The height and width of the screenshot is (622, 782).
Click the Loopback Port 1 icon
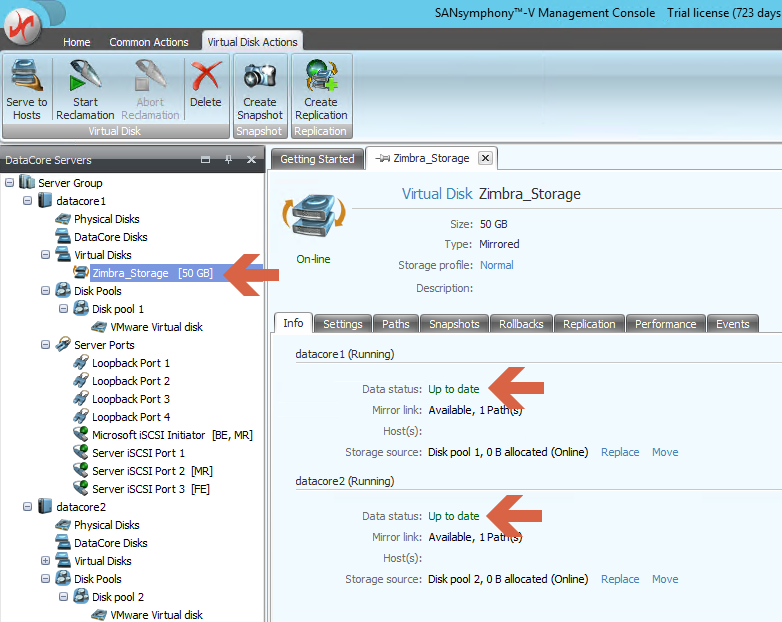pos(81,362)
